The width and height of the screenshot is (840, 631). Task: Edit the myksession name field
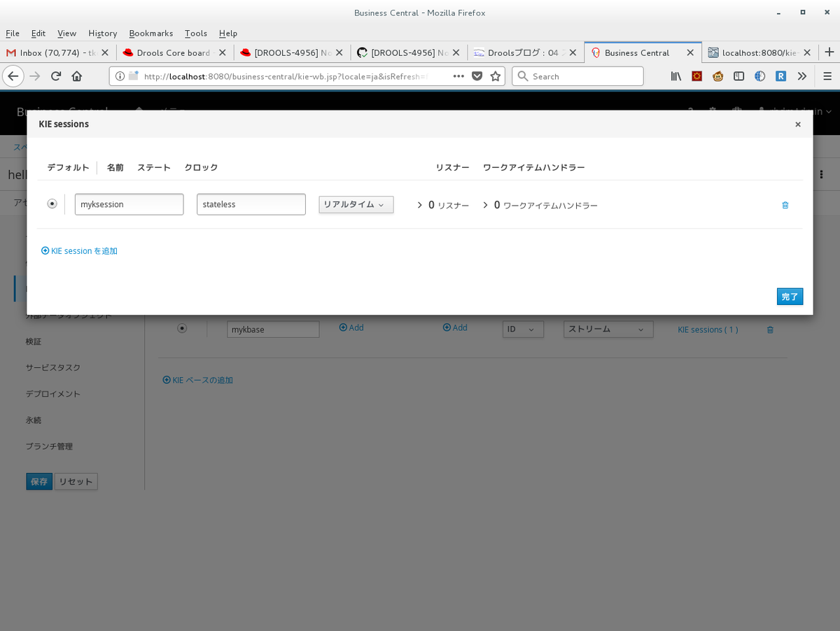click(x=129, y=204)
